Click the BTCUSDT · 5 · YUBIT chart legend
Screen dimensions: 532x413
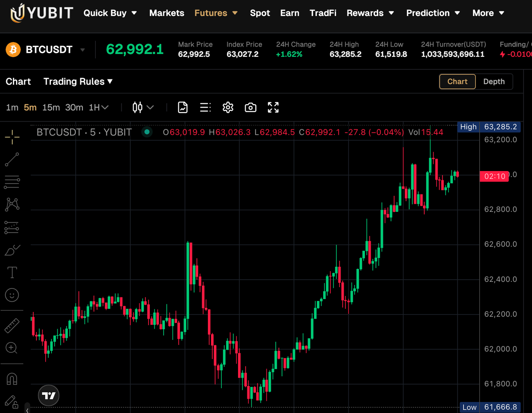coord(84,132)
